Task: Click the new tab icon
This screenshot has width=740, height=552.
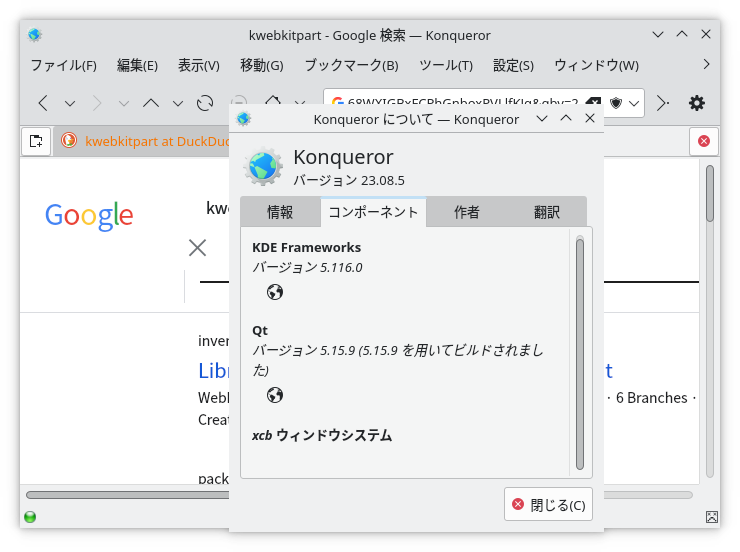Action: [x=36, y=141]
